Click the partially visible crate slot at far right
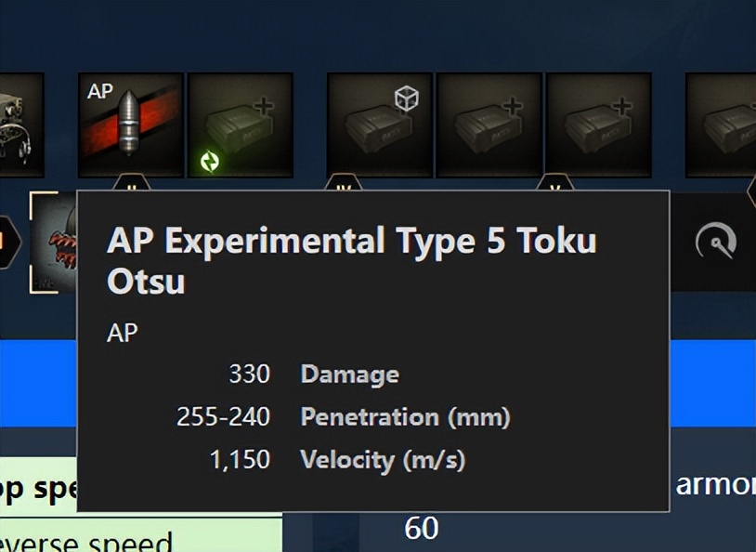This screenshot has height=552, width=756. (x=722, y=125)
